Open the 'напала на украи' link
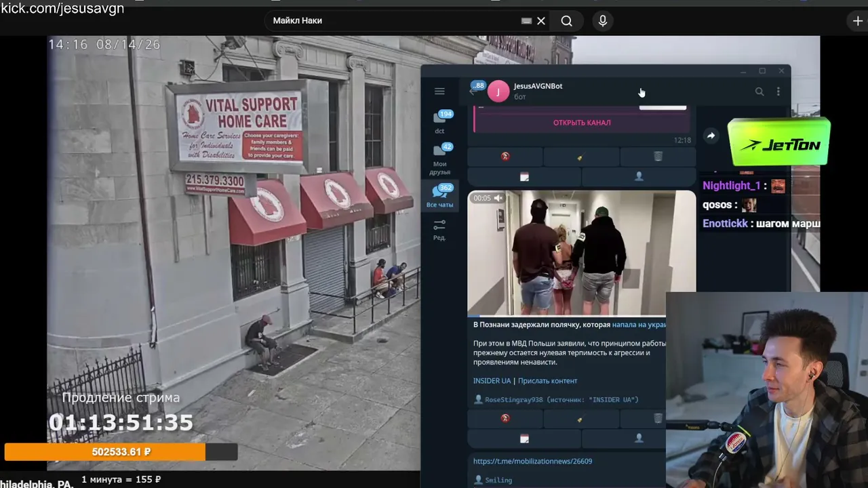The width and height of the screenshot is (868, 488). click(x=639, y=325)
